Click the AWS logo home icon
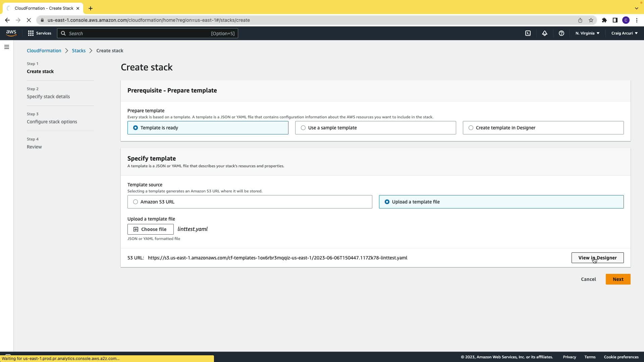The width and height of the screenshot is (644, 362). click(x=11, y=33)
